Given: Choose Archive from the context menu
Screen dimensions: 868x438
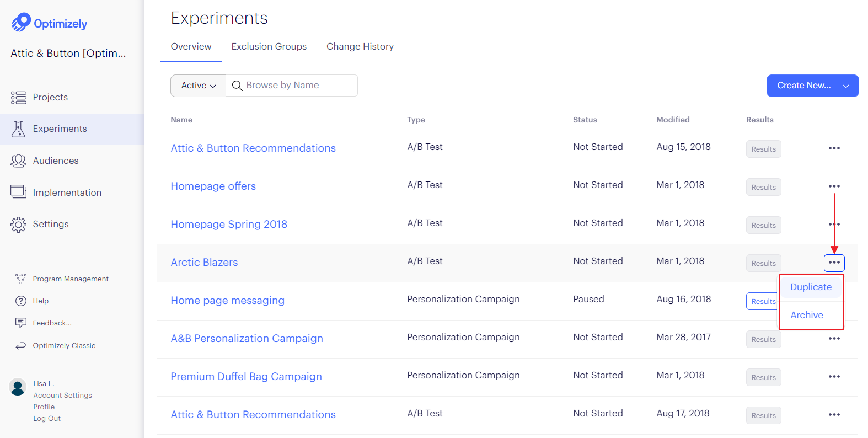Looking at the screenshot, I should point(807,315).
